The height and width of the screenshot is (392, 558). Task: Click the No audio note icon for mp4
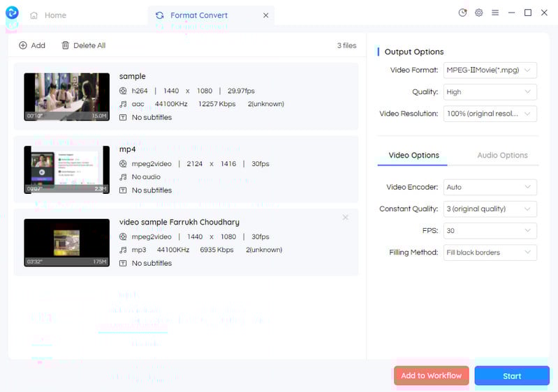tap(123, 177)
